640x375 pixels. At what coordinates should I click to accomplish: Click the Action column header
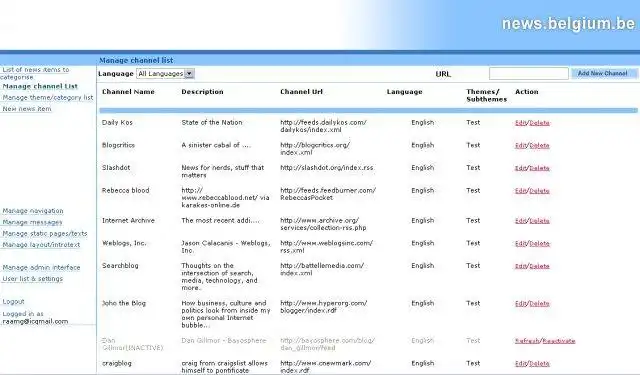pyautogui.click(x=527, y=92)
